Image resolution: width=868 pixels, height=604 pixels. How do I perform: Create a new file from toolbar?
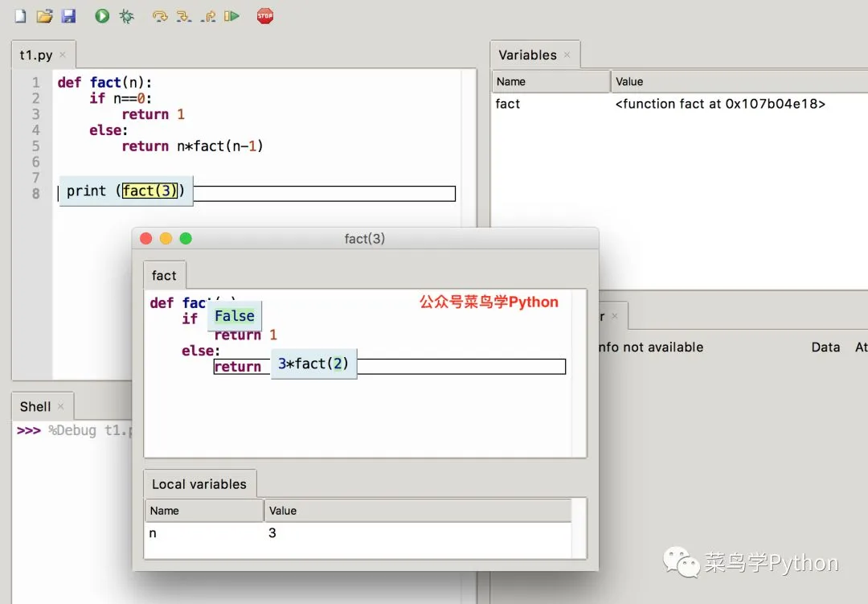click(21, 16)
